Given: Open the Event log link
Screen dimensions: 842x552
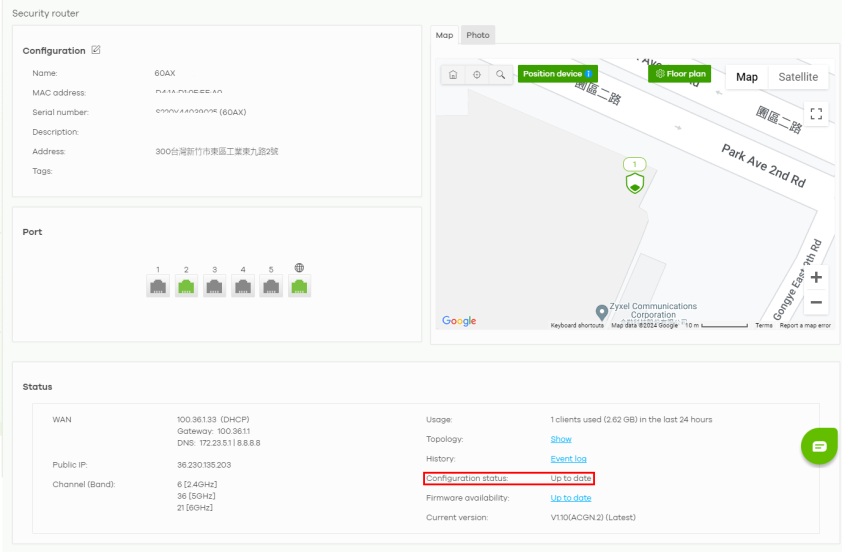Looking at the screenshot, I should click(568, 459).
